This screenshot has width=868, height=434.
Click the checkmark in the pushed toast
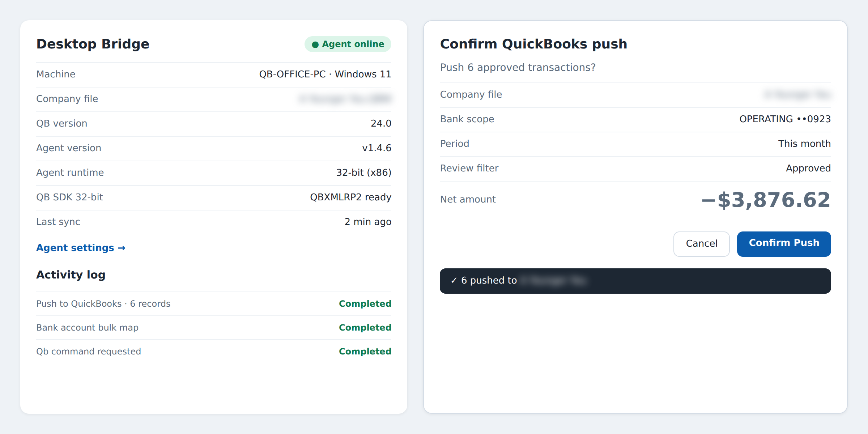(x=454, y=280)
